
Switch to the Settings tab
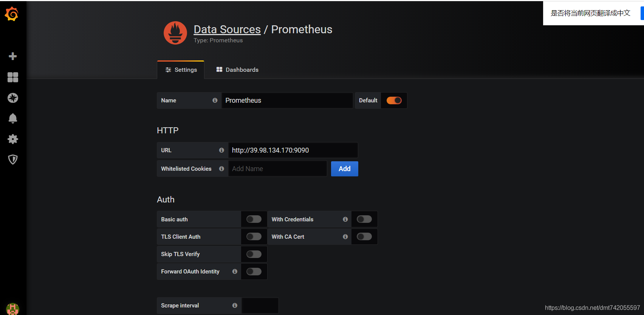coord(181,70)
